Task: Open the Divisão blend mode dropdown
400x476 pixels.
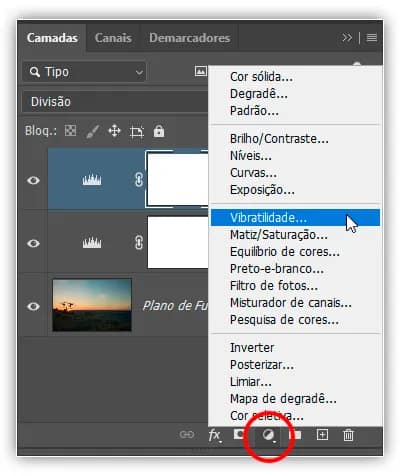Action: pos(116,102)
